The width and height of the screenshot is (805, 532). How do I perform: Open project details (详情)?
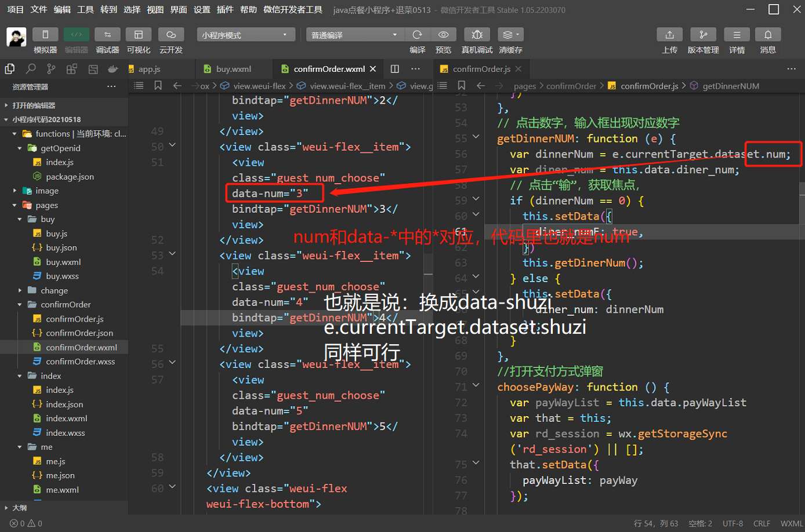[737, 35]
